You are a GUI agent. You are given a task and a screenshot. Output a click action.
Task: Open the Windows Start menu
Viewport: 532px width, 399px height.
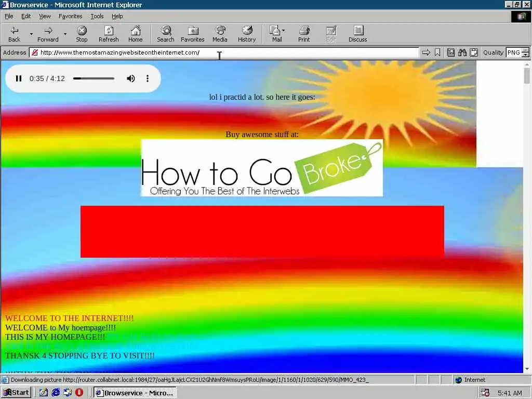coord(16,393)
